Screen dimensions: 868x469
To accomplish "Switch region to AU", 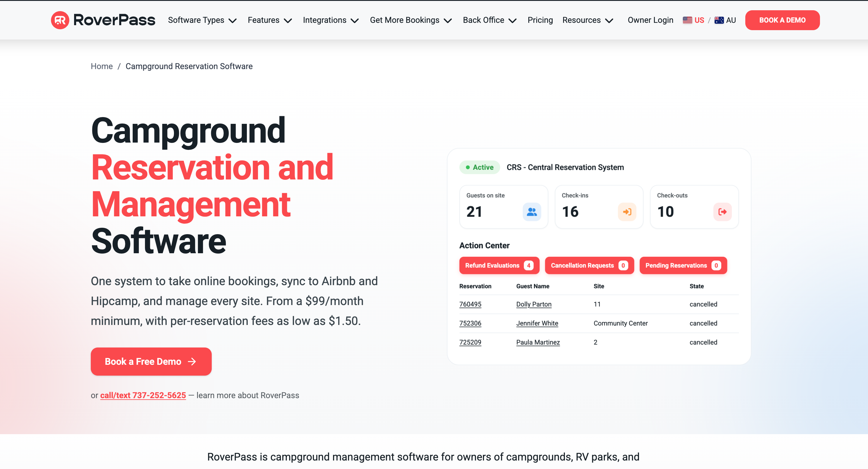I will click(725, 20).
